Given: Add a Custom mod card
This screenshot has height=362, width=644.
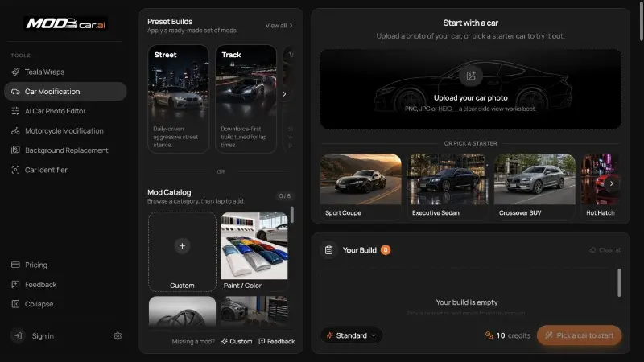Looking at the screenshot, I should tap(182, 252).
